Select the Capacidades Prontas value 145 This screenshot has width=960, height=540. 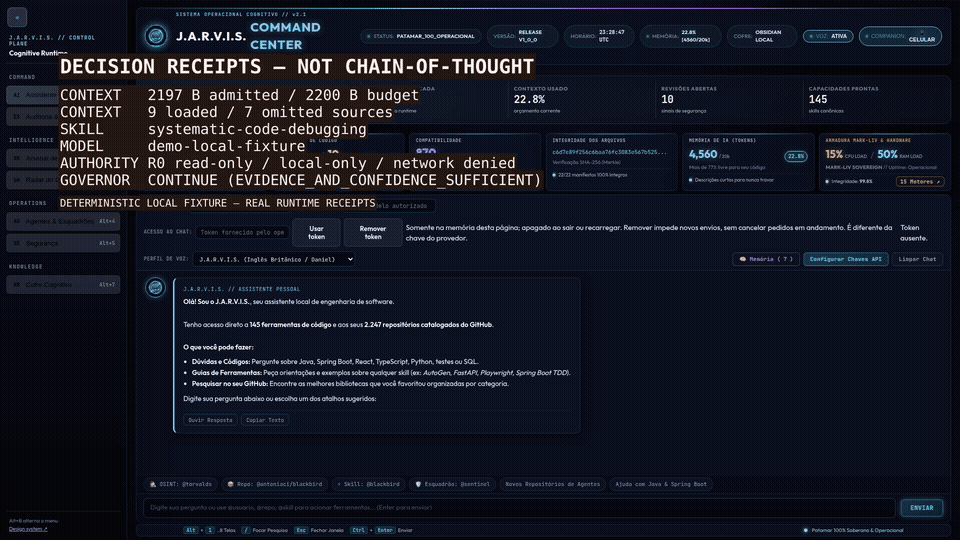[818, 99]
